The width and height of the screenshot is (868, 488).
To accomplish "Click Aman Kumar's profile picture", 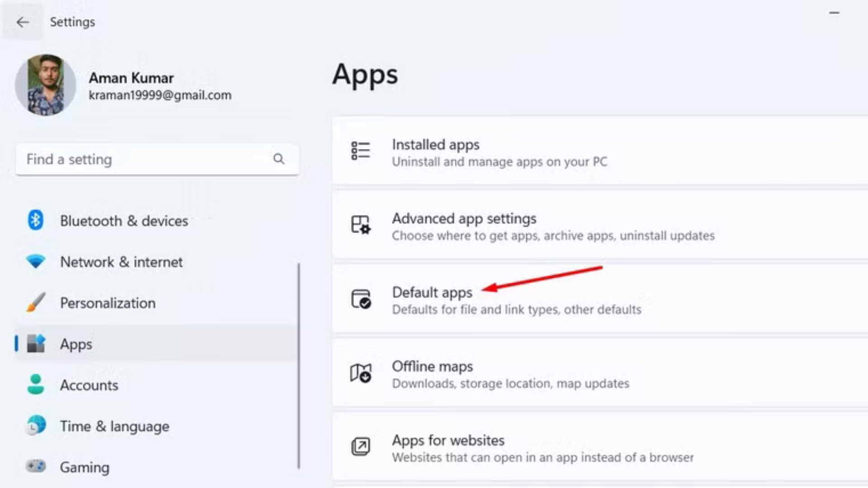I will pyautogui.click(x=45, y=85).
